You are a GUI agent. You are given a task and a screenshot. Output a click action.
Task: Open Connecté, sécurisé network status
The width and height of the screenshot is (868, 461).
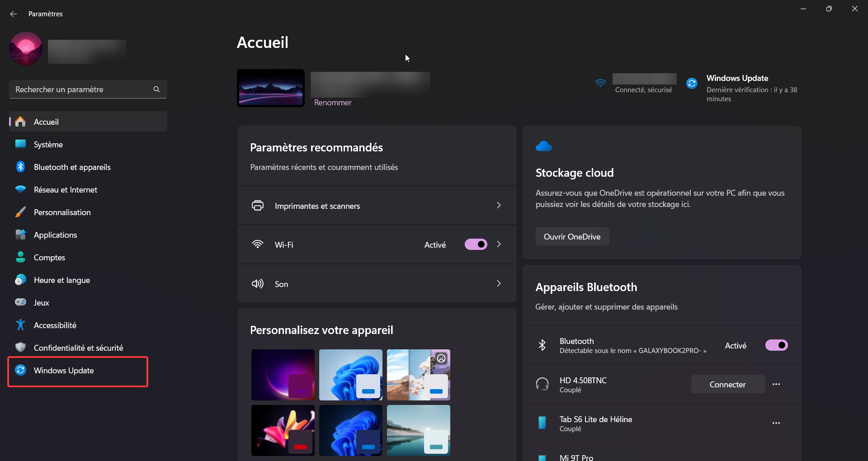click(635, 84)
